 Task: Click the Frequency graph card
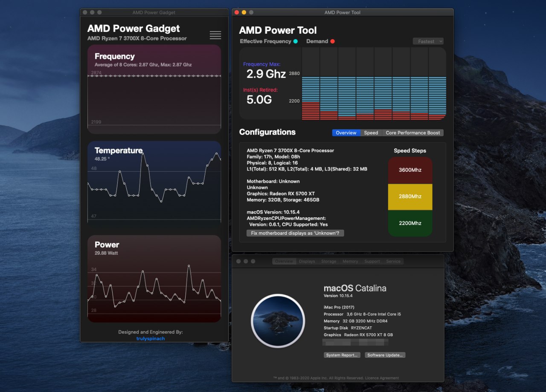click(x=154, y=89)
